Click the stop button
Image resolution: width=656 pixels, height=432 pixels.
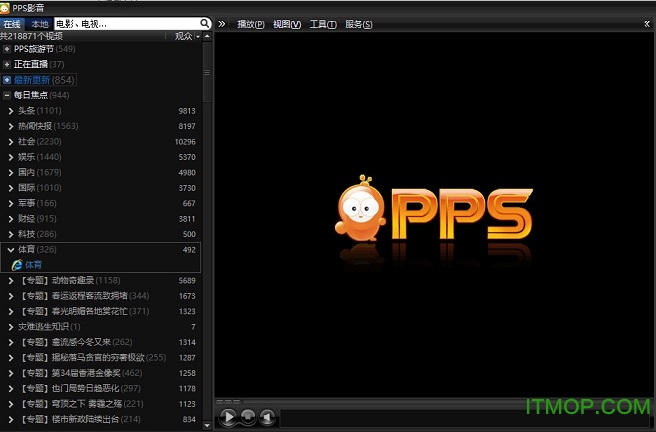[x=248, y=416]
